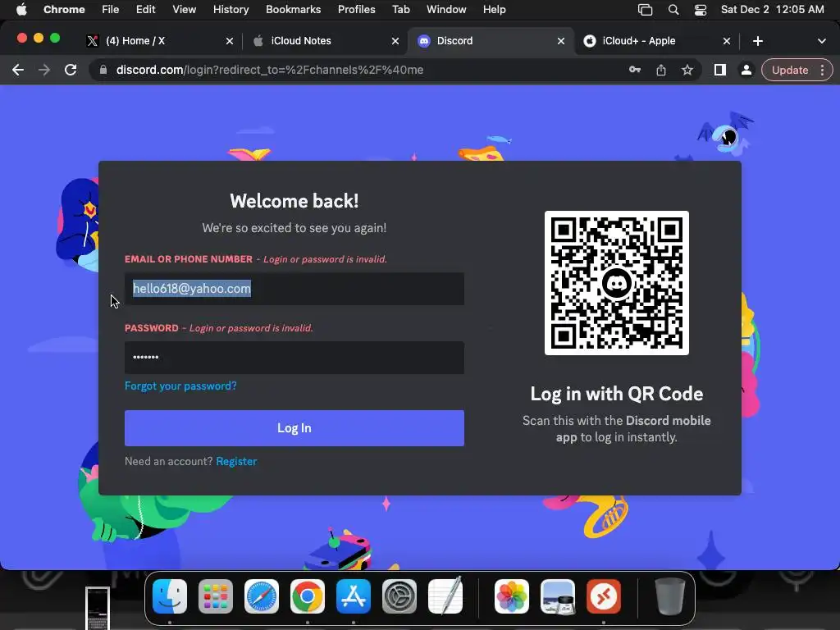
Task: Open Remote Desktop app in Dock
Action: 604,596
